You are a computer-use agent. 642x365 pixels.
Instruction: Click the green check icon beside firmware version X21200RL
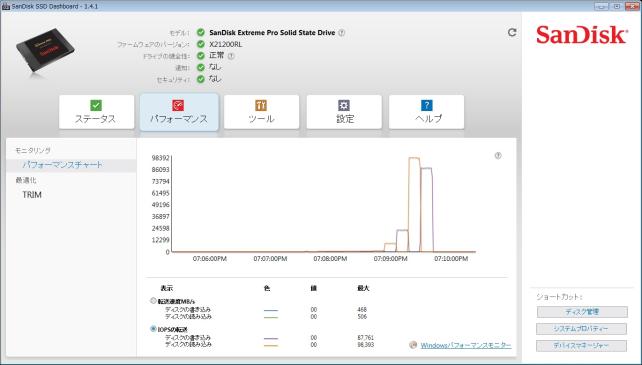(201, 44)
